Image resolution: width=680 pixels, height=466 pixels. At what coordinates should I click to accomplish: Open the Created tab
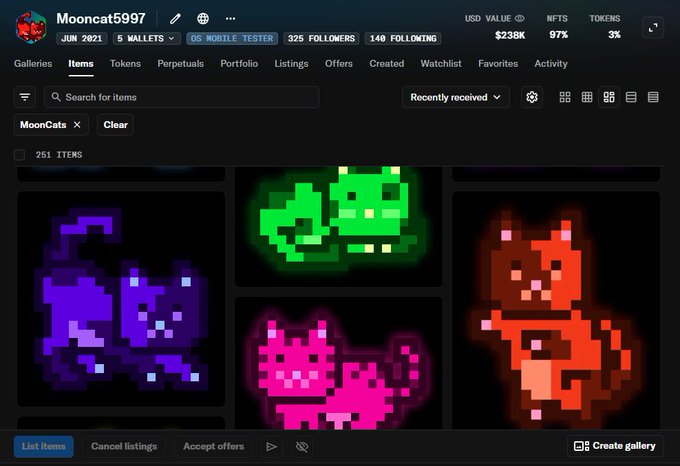tap(387, 64)
